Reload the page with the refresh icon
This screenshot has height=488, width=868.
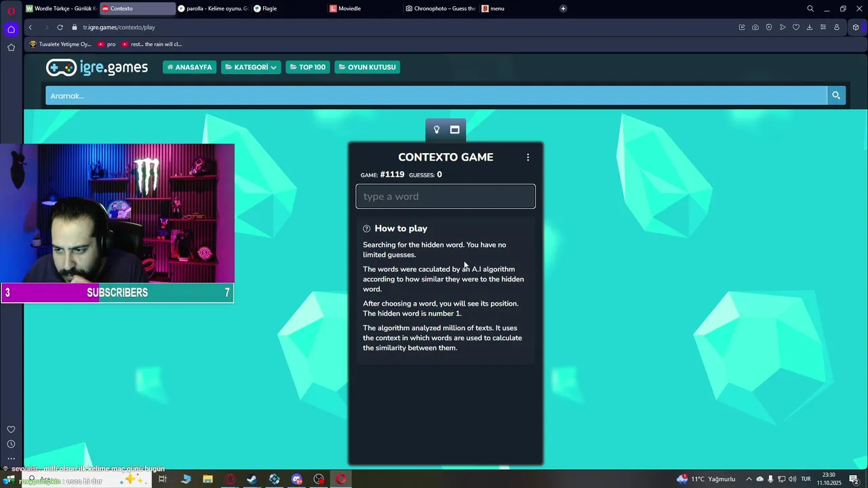[60, 27]
